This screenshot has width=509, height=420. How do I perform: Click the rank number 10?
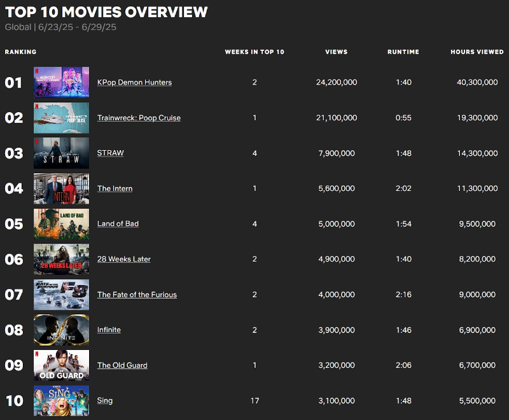(15, 401)
